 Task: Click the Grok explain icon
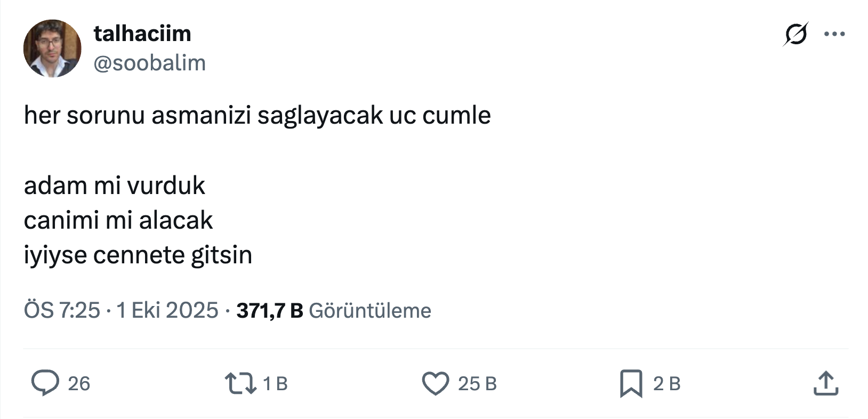click(x=795, y=34)
